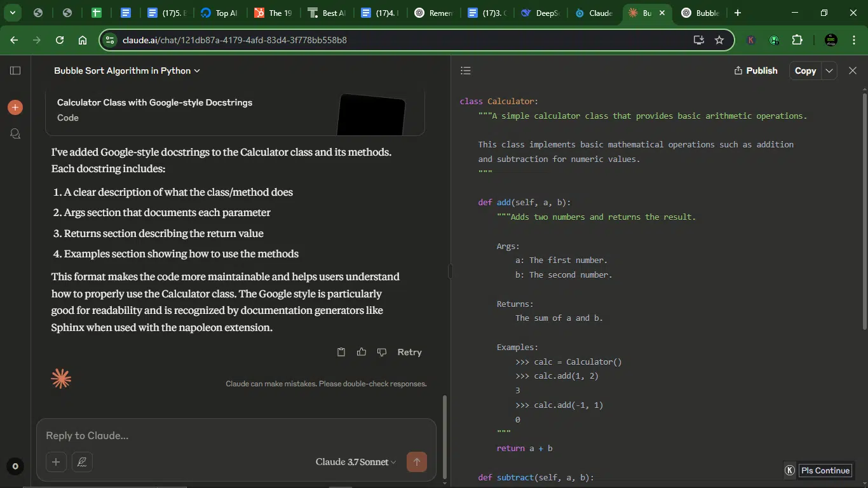Open a new browser tab

(x=737, y=13)
